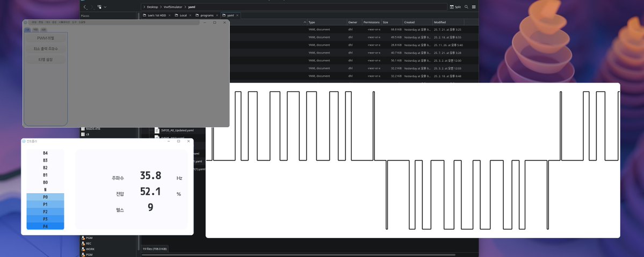The width and height of the screenshot is (644, 257).
Task: Click the modified date 25. 3. 2. at 오전 12:03
Action: pyautogui.click(x=448, y=68)
